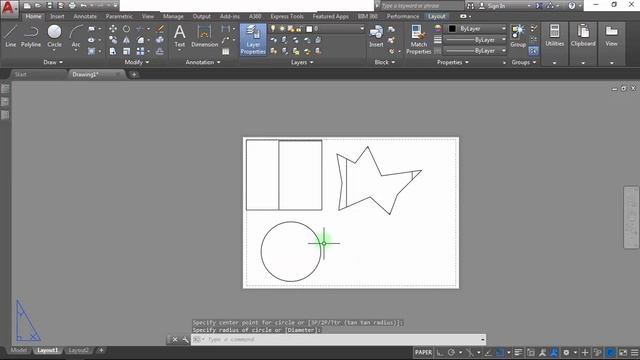
Task: Select the Polyline tool
Action: tap(31, 36)
